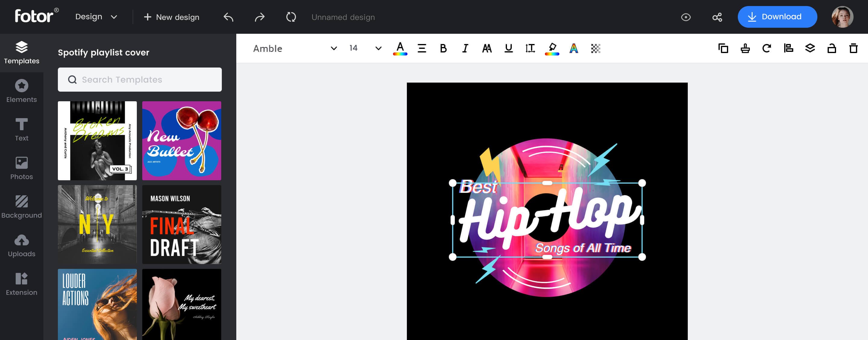The height and width of the screenshot is (340, 868).
Task: Open the Design menu
Action: click(97, 17)
